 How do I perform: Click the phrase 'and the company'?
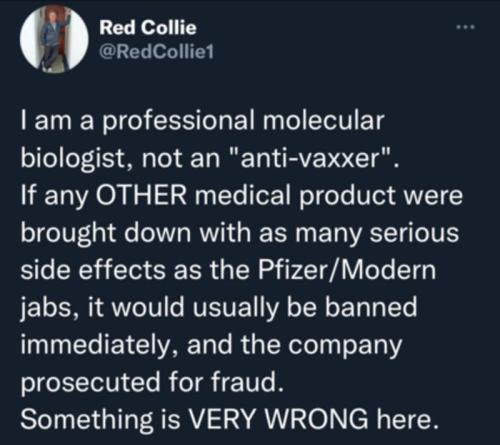pyautogui.click(x=294, y=346)
